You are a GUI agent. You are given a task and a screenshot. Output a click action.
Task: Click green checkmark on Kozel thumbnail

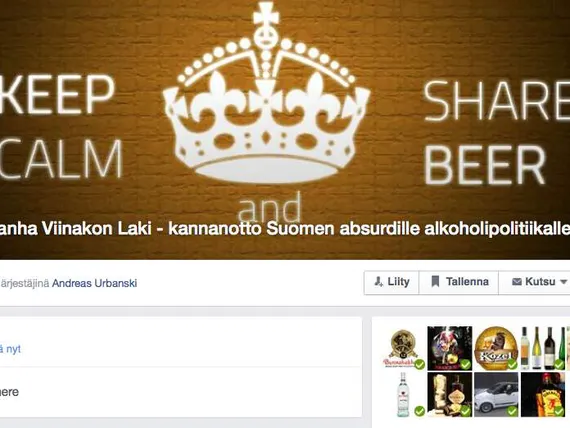click(x=512, y=364)
